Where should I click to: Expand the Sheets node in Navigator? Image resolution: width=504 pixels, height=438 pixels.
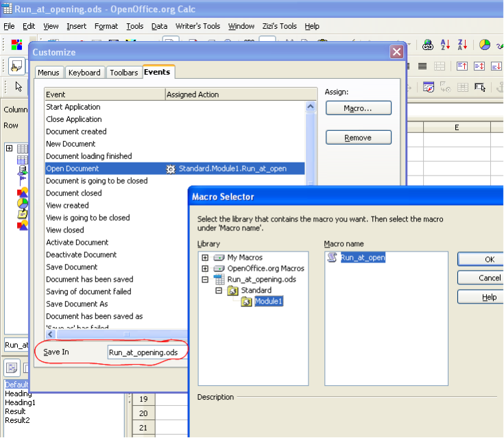pos(10,148)
